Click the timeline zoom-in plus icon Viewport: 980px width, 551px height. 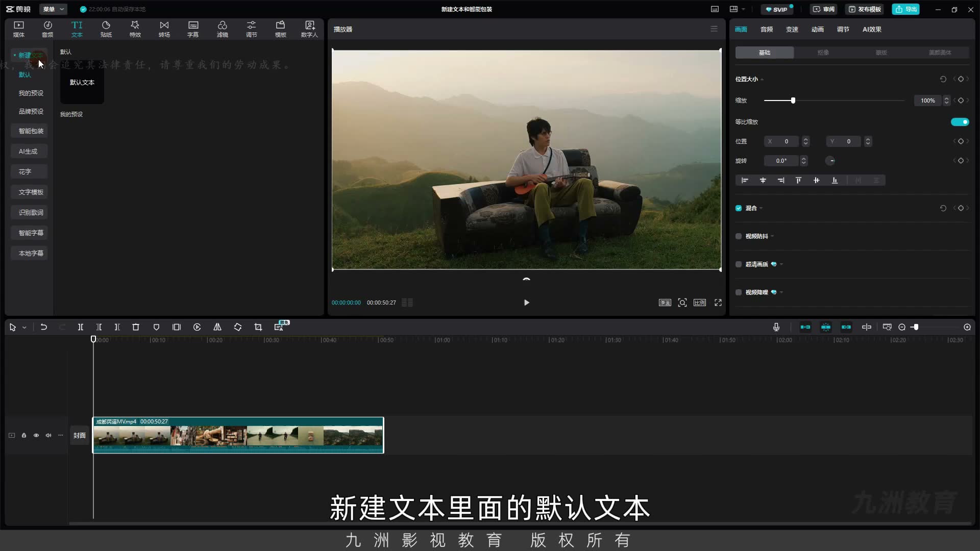(967, 327)
